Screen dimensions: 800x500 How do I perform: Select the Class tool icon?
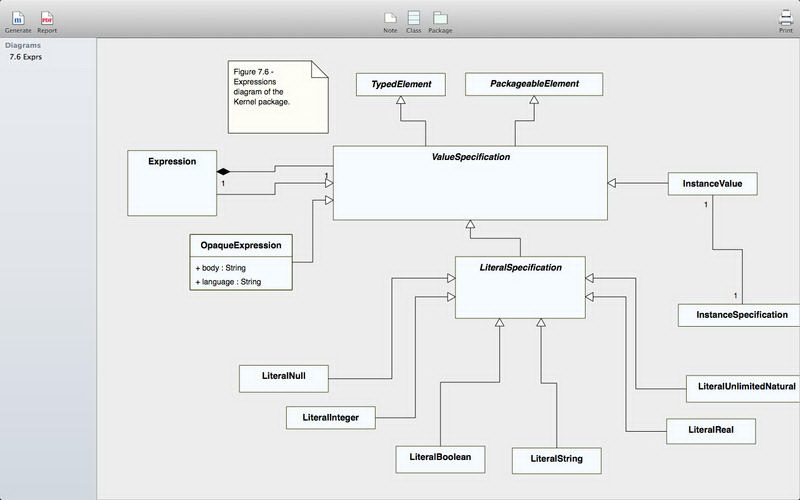(414, 18)
